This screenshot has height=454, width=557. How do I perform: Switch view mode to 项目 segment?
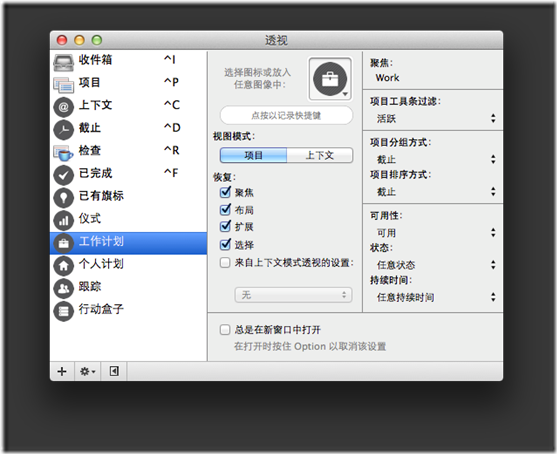pos(253,155)
